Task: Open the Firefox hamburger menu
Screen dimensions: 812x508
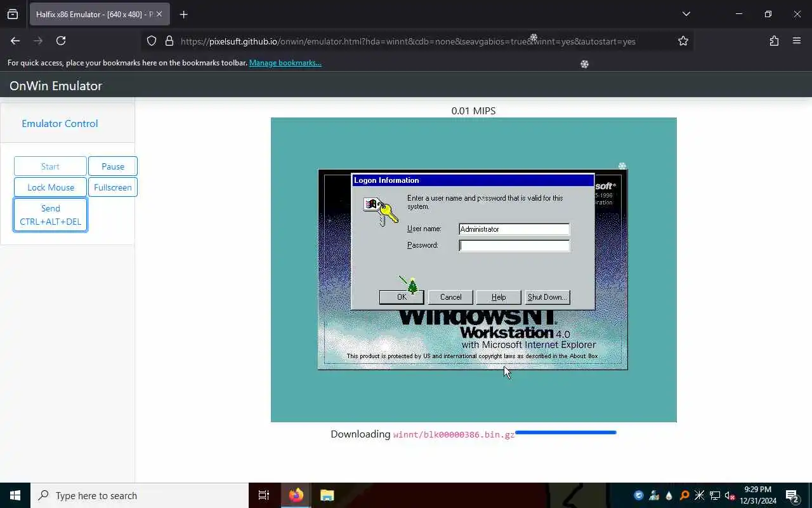Action: 797,41
